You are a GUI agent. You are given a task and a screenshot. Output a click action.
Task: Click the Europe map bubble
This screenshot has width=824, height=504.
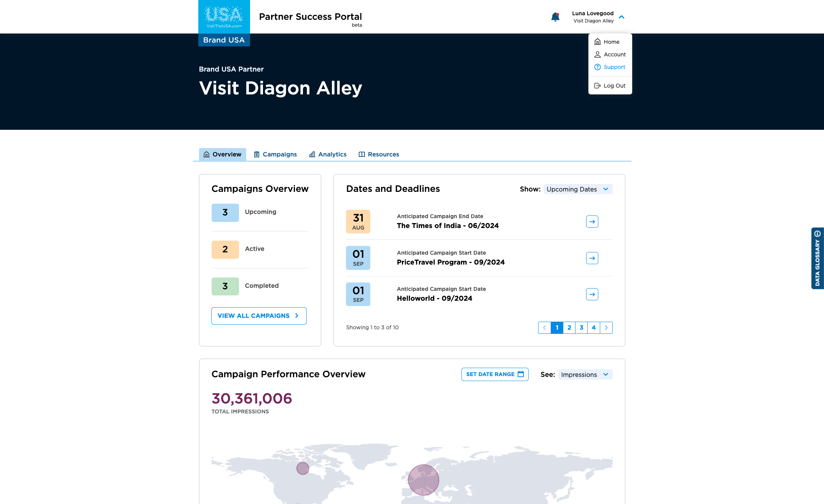pyautogui.click(x=424, y=480)
